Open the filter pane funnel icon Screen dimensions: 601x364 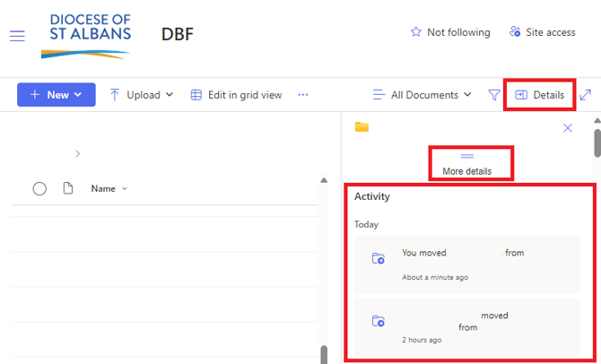pos(494,95)
